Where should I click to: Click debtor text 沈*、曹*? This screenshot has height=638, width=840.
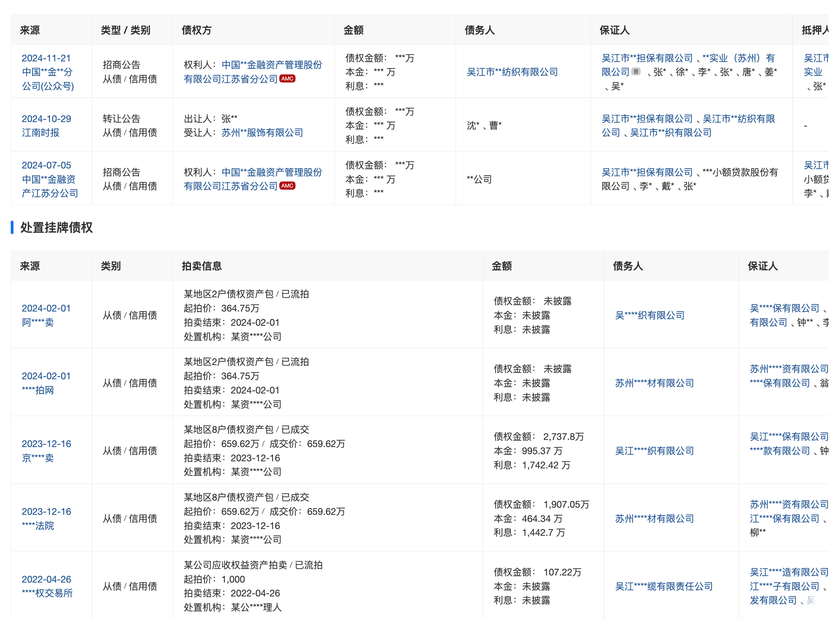[484, 125]
